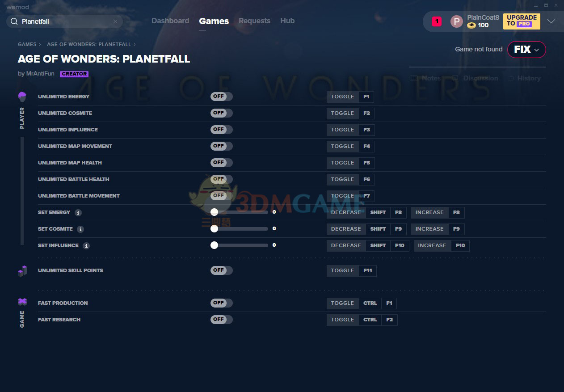
Task: Show info for Set Influence
Action: (x=86, y=246)
